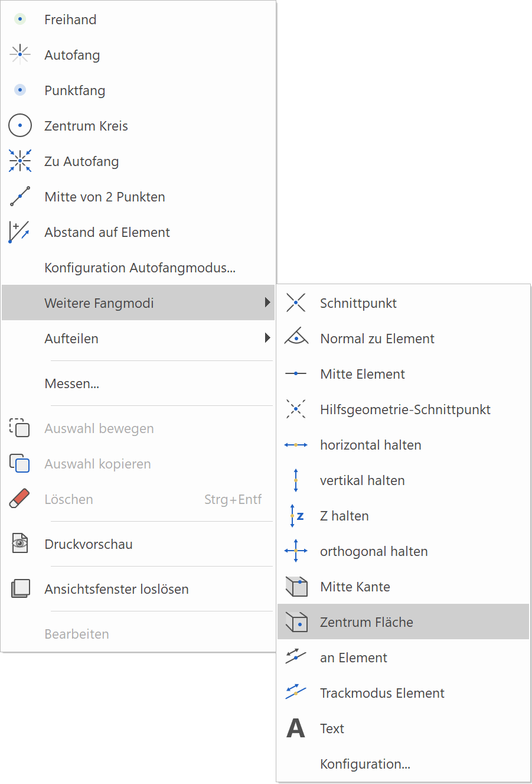Image resolution: width=532 pixels, height=784 pixels.
Task: Click Ansichtsfenster loslösen entry
Action: click(116, 589)
